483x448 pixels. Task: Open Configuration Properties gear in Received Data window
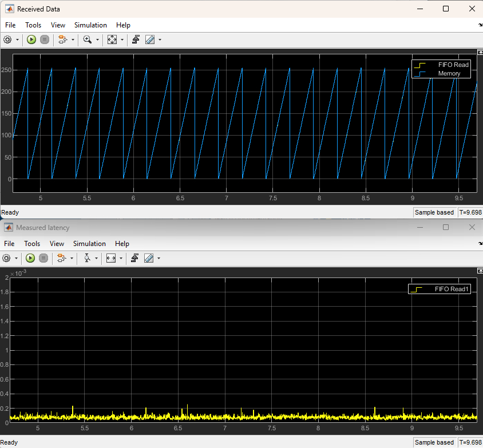tap(7, 39)
